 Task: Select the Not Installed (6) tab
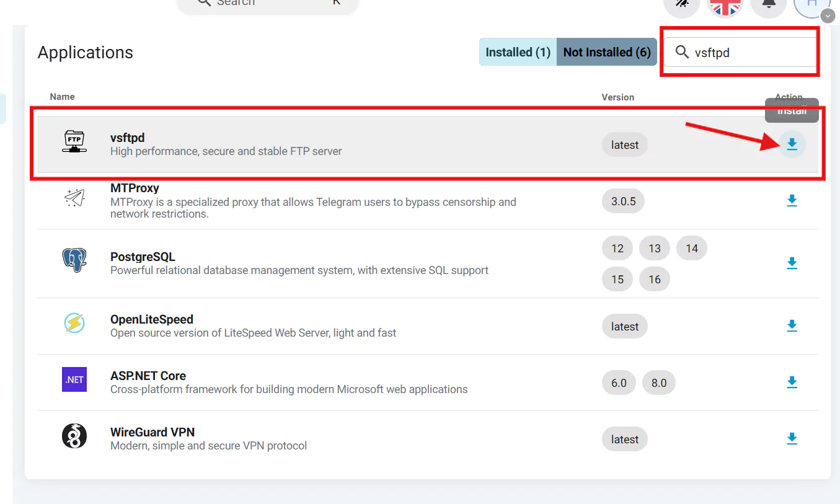coord(606,52)
